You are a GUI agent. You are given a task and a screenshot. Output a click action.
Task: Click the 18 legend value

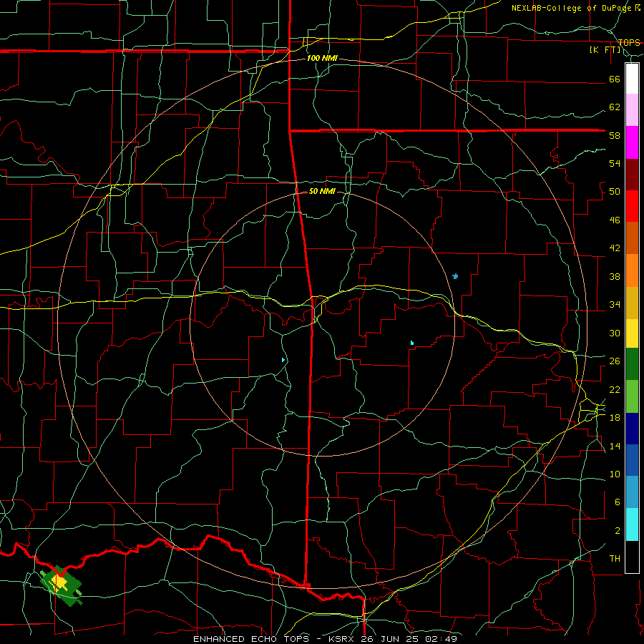pos(615,418)
